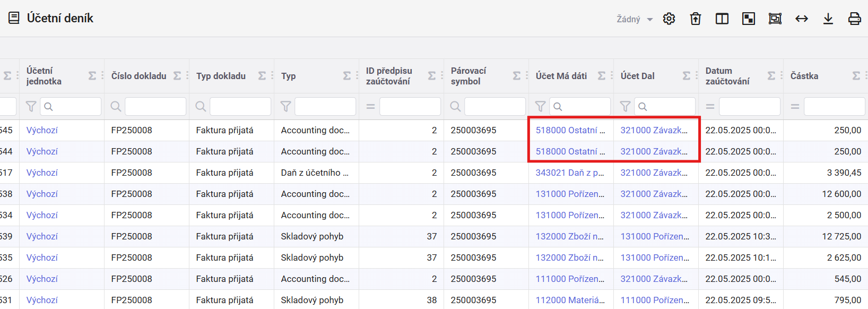The image size is (868, 309).
Task: Sort by Párovací symbol column header
Action: click(x=468, y=76)
